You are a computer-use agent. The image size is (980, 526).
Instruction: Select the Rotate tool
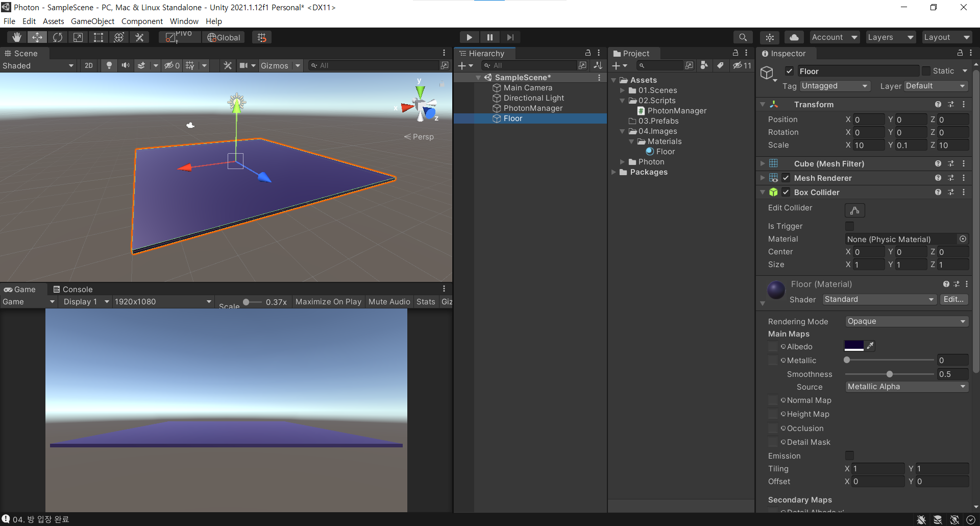tap(58, 37)
